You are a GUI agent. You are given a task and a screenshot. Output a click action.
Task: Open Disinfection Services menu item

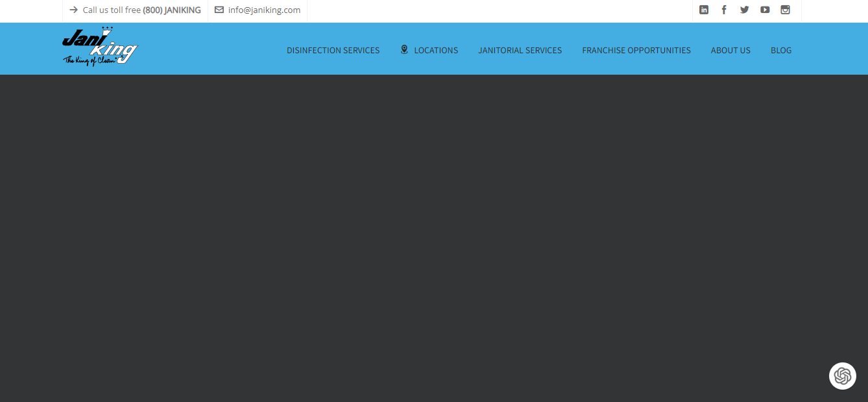point(333,50)
